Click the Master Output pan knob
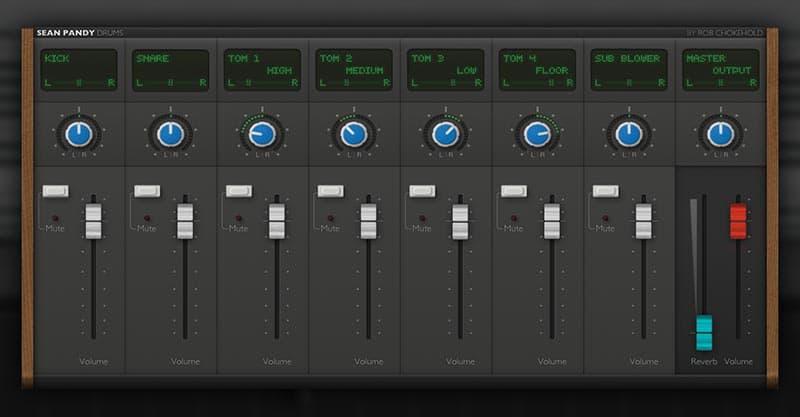This screenshot has height=417, width=800. (x=719, y=134)
